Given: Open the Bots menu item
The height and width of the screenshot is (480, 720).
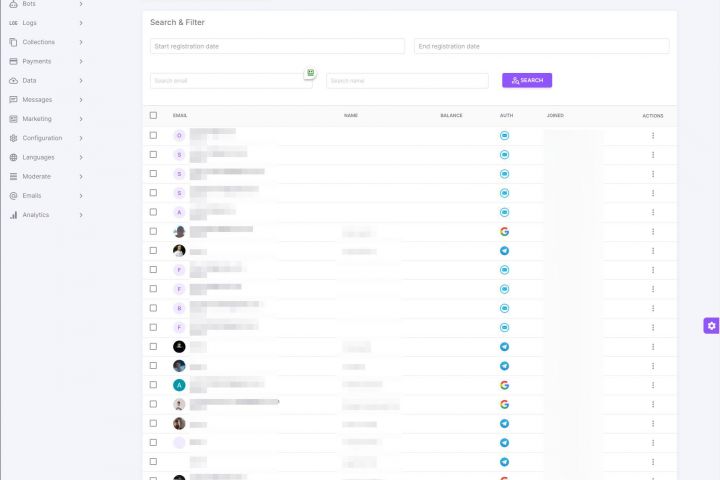Looking at the screenshot, I should coord(29,4).
